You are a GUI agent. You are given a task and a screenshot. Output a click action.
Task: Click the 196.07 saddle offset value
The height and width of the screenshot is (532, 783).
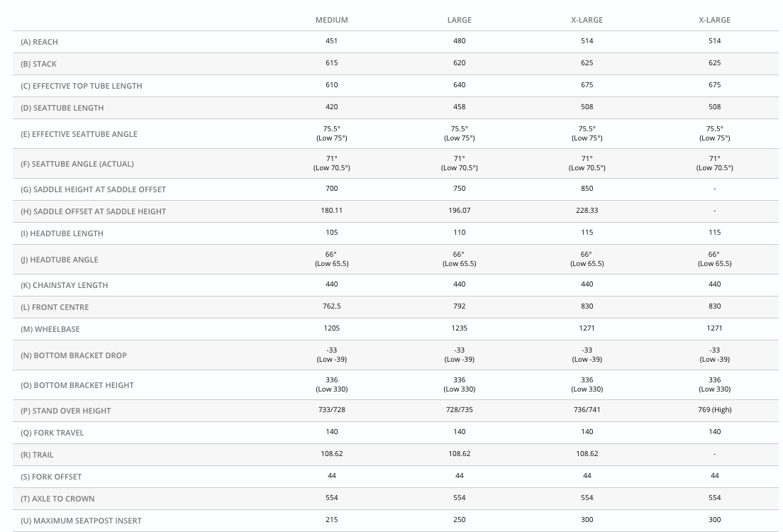[x=460, y=211]
